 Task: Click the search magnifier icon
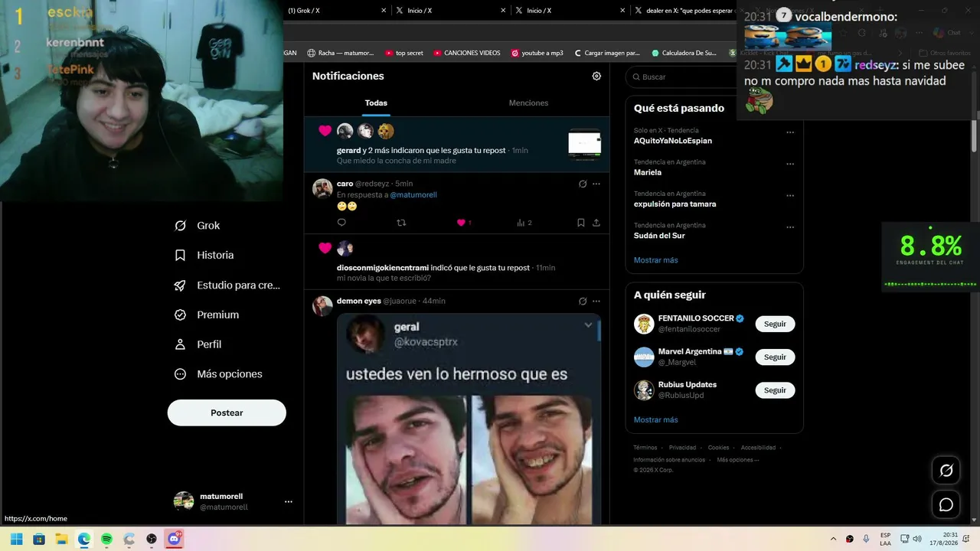point(635,77)
